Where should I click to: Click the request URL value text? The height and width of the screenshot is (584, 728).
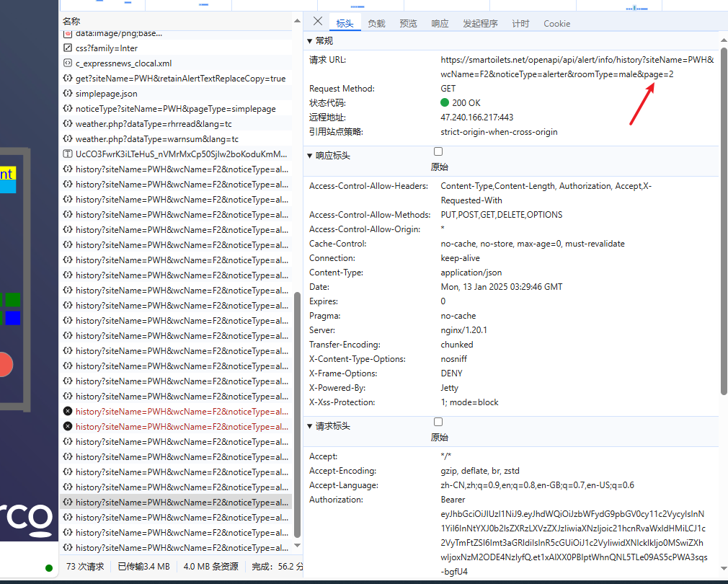(x=577, y=67)
